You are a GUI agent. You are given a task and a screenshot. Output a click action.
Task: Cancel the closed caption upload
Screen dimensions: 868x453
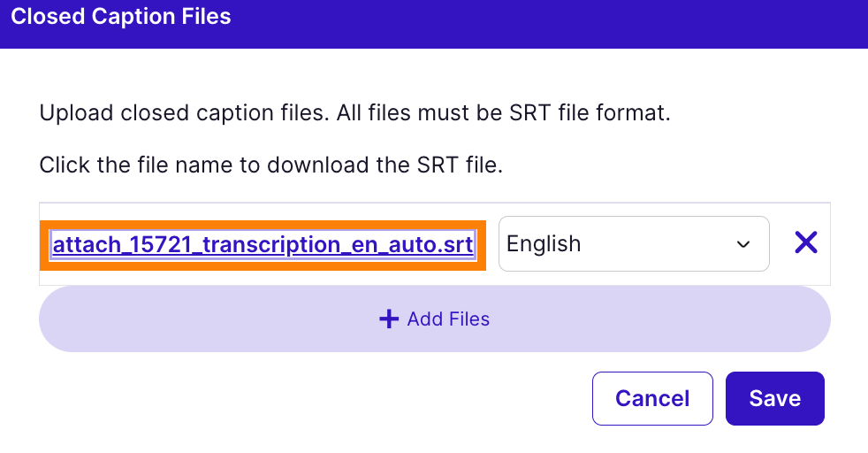click(652, 398)
